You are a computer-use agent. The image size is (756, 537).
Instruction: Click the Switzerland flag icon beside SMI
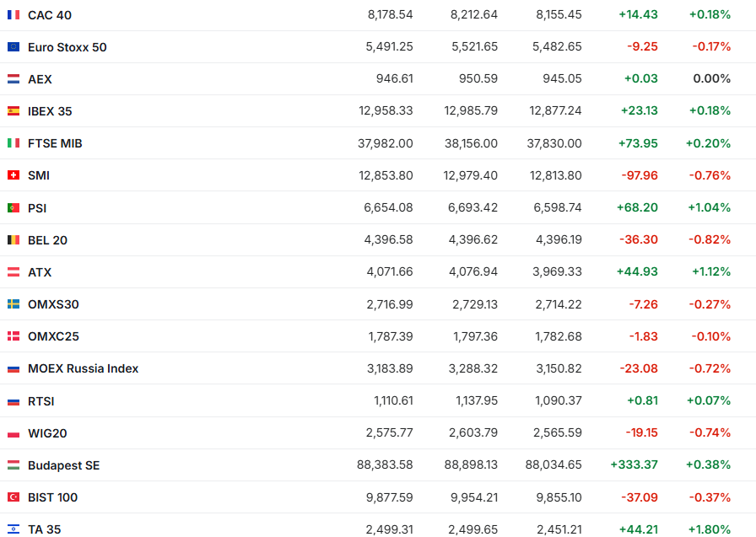coord(13,175)
